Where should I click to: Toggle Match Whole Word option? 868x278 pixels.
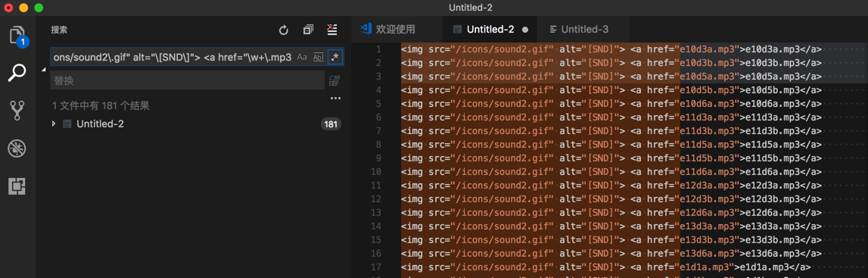(319, 57)
